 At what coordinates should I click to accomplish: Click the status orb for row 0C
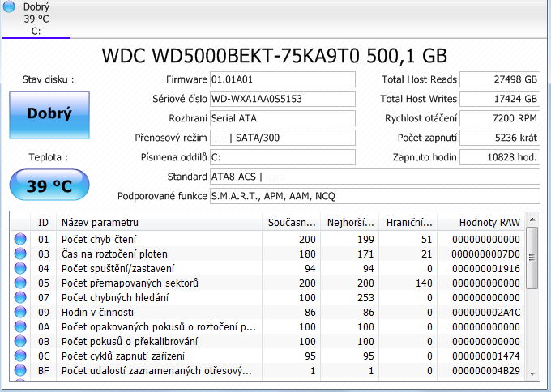point(20,356)
